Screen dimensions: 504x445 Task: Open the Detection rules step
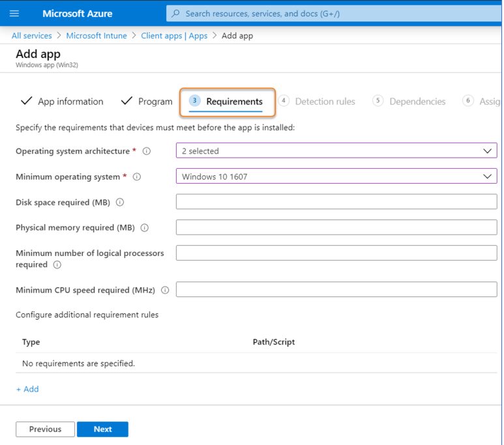317,102
